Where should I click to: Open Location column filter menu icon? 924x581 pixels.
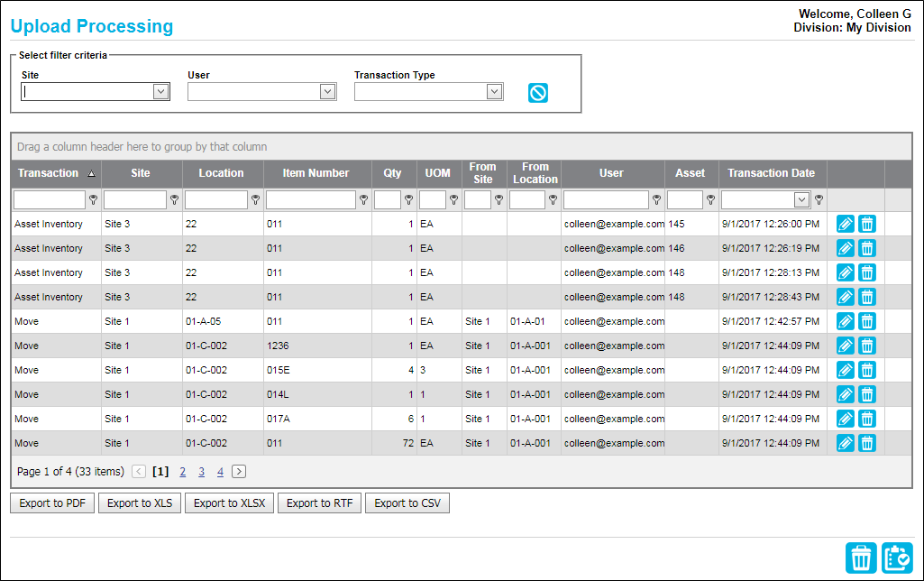[x=255, y=200]
